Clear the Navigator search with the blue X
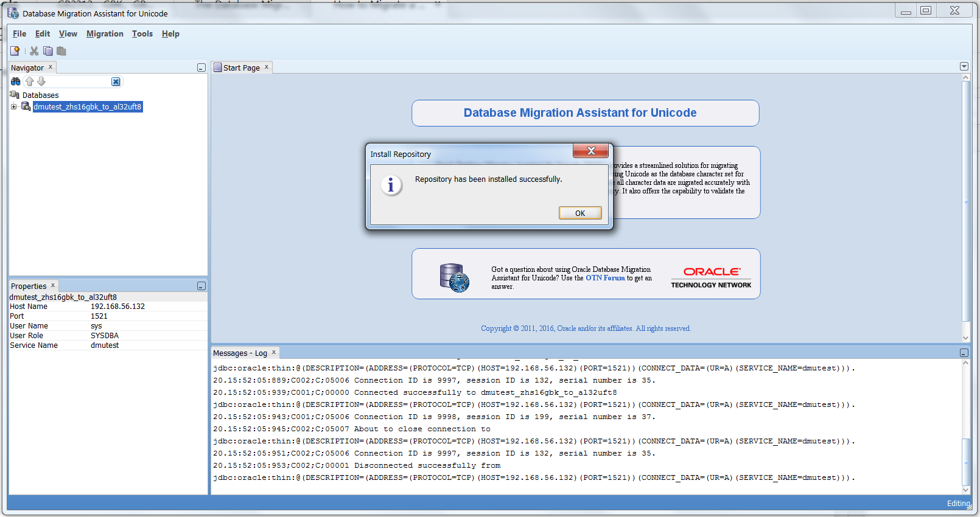The height and width of the screenshot is (517, 980). pyautogui.click(x=116, y=82)
